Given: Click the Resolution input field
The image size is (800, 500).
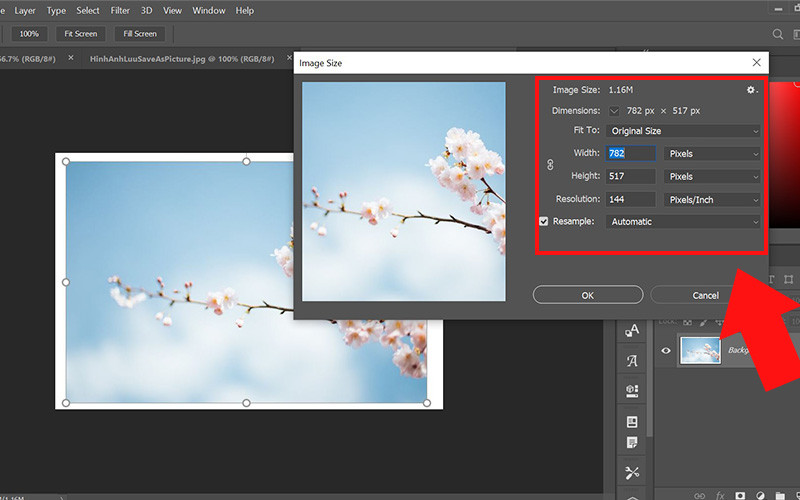Looking at the screenshot, I should [x=631, y=199].
